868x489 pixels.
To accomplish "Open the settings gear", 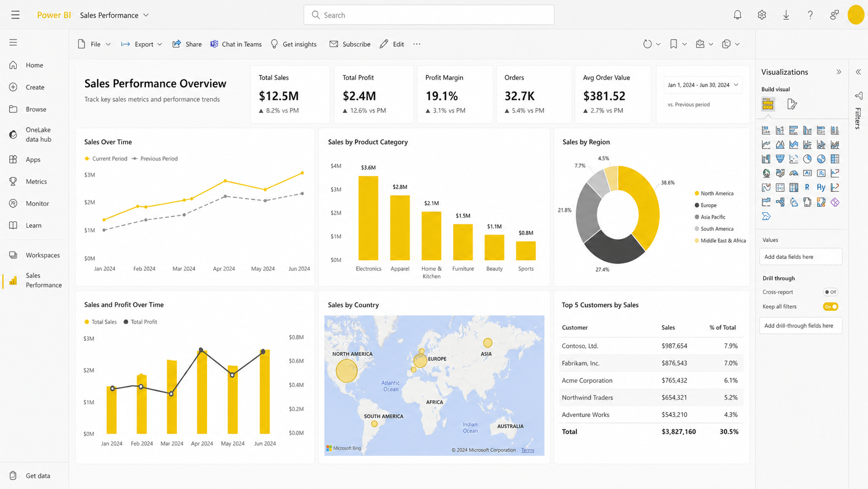I will (x=762, y=15).
